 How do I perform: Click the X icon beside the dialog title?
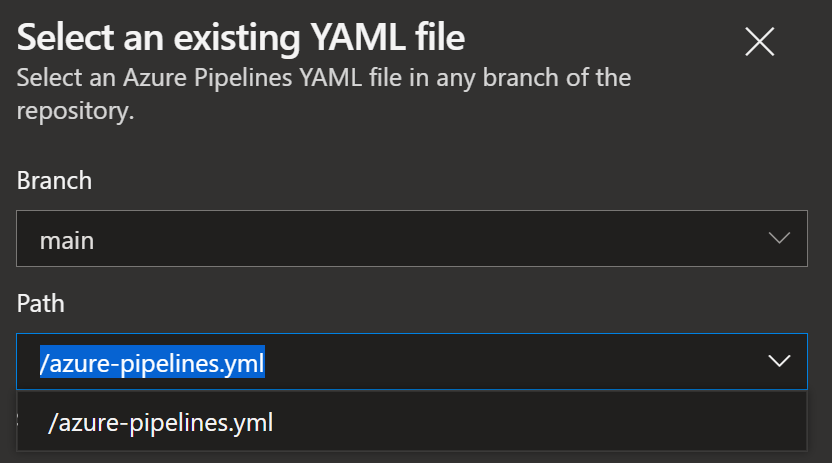click(760, 41)
